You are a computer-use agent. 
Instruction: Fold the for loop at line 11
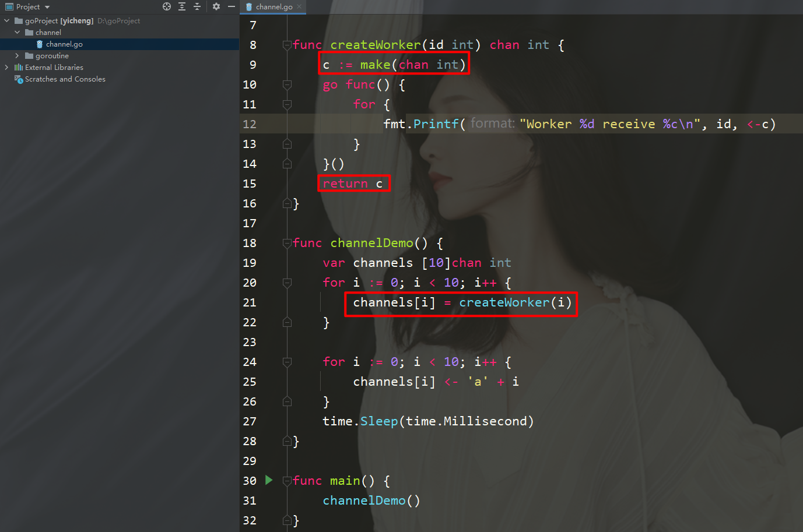(287, 104)
